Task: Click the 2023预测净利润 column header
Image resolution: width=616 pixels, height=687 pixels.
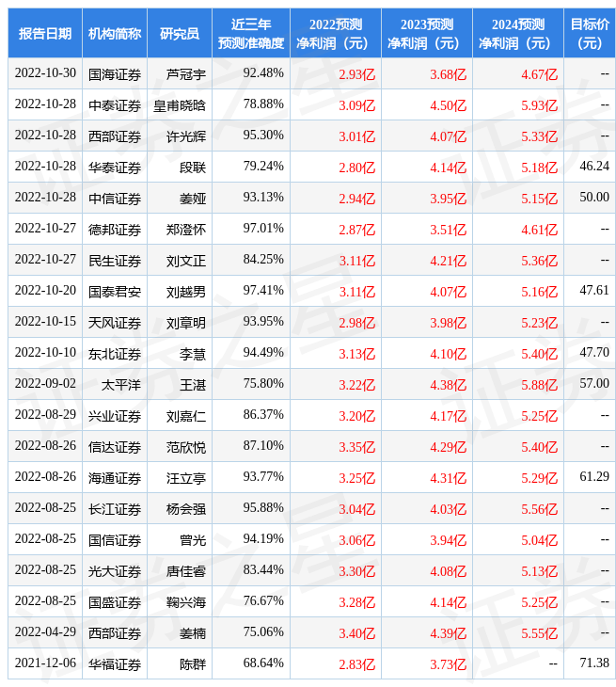Action: [x=427, y=34]
